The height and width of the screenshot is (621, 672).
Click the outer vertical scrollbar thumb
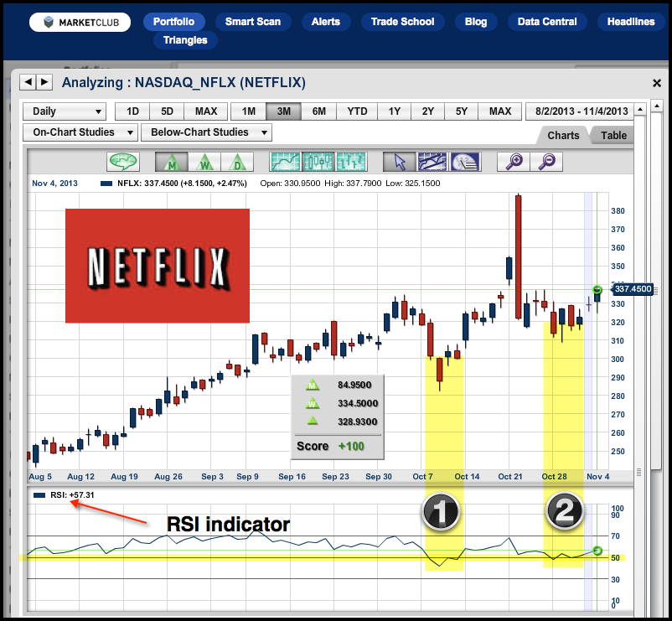[x=657, y=291]
